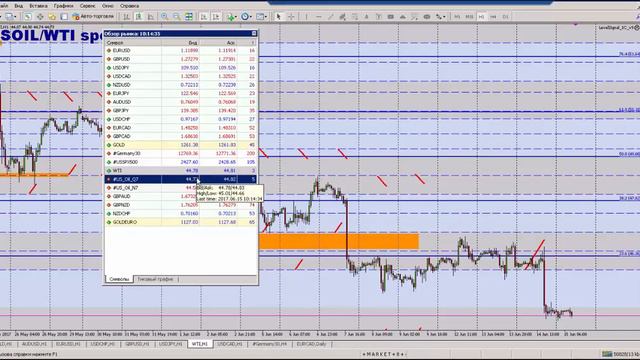Viewport: 640px width, 360px height.
Task: Click the Market Watch toolbar icon
Action: (x=28, y=16)
